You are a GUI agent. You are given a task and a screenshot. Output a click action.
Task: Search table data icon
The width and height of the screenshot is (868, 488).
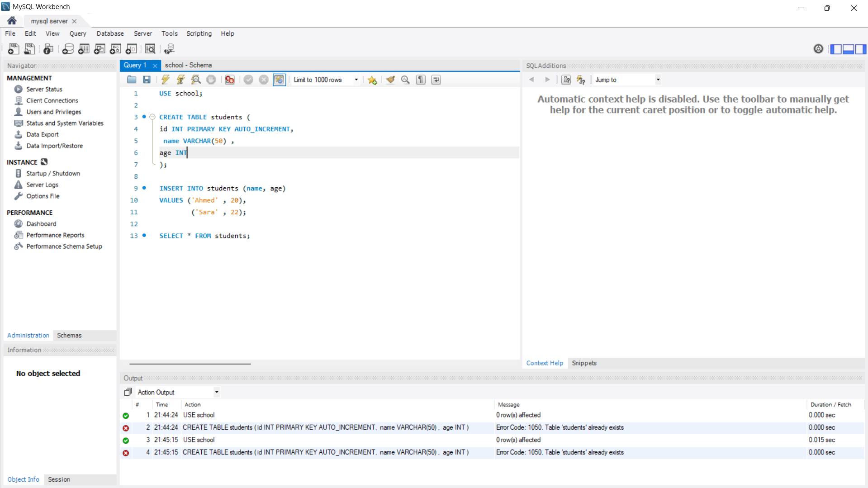click(x=150, y=49)
